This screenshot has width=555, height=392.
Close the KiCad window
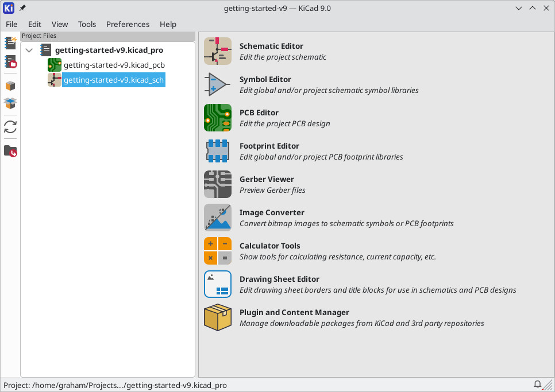[x=546, y=8]
